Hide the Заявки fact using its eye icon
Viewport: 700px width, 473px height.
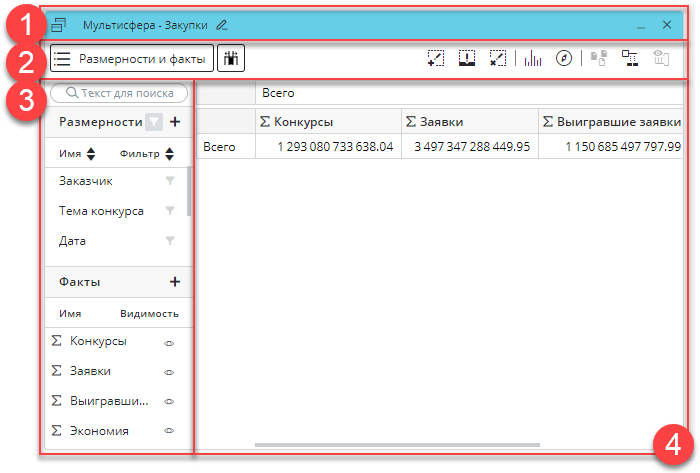[169, 372]
